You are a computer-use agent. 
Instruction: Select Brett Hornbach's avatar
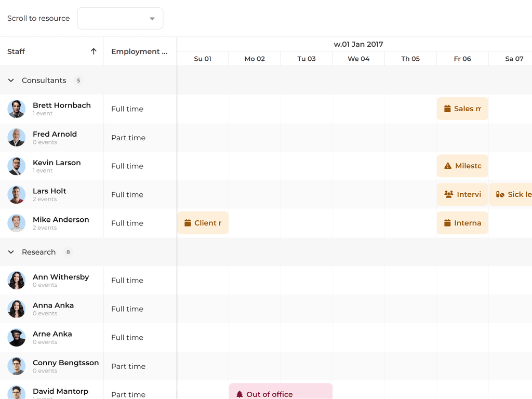(x=17, y=109)
